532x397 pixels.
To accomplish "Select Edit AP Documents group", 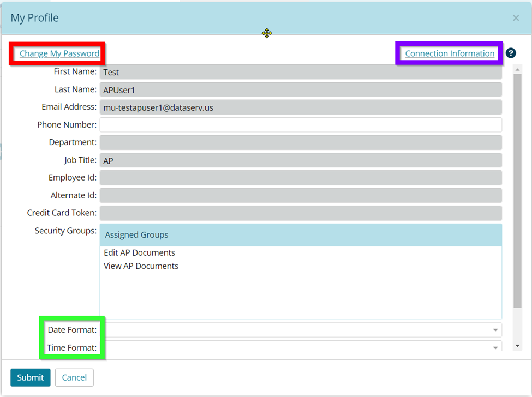I will [140, 253].
